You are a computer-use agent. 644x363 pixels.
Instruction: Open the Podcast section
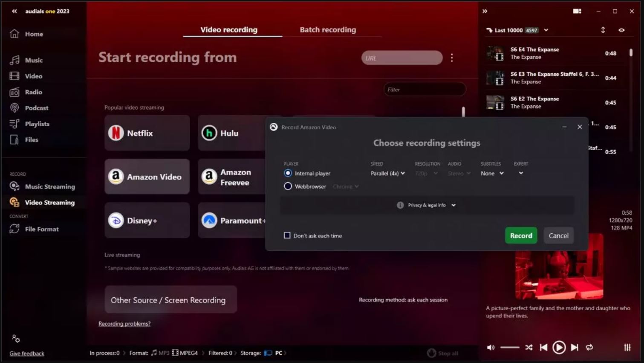click(36, 107)
